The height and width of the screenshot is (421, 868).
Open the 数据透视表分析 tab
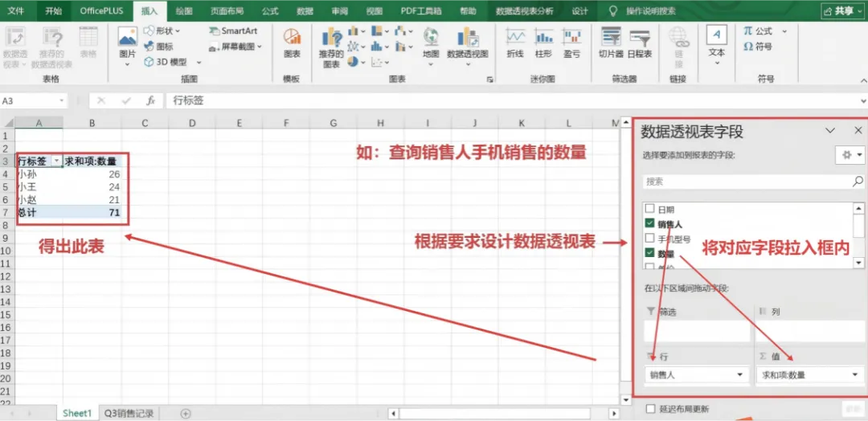524,10
